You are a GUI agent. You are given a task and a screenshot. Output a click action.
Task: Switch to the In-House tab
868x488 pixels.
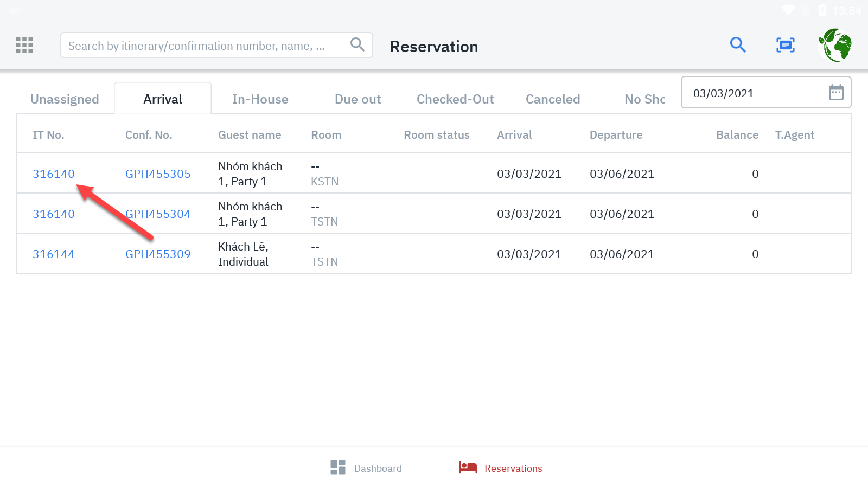(x=260, y=99)
